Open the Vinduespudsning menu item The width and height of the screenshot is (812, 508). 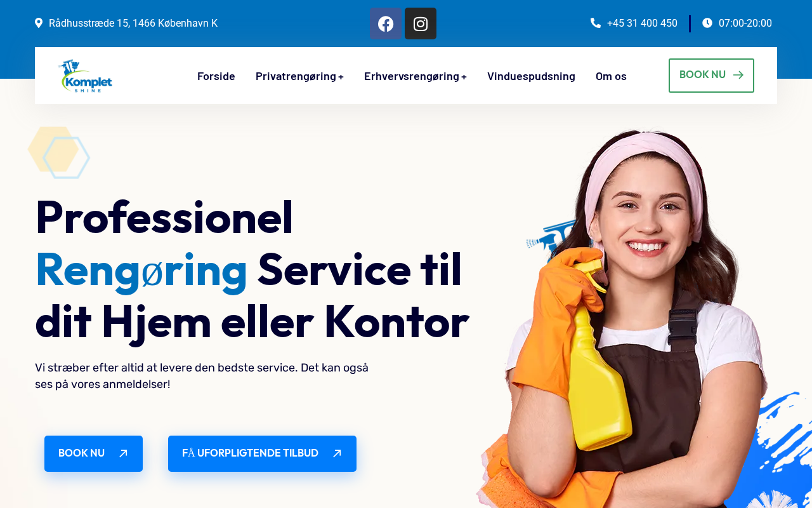tap(531, 76)
